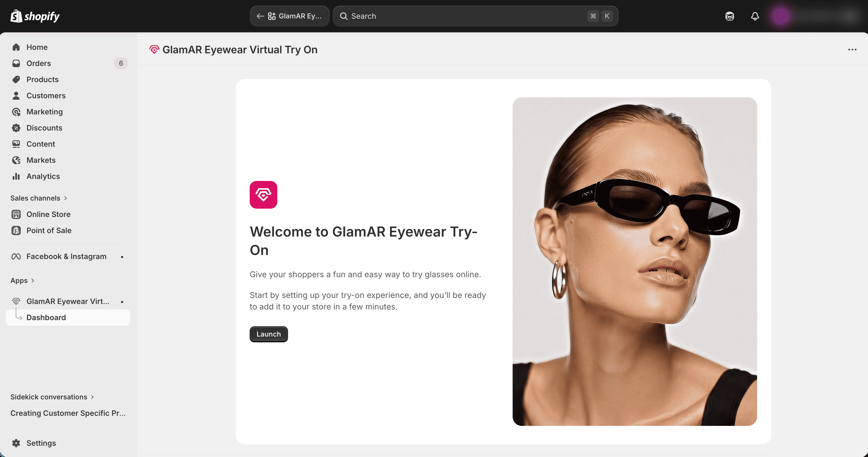
Task: Go back using the GlamAR Ey... button
Action: (x=289, y=16)
